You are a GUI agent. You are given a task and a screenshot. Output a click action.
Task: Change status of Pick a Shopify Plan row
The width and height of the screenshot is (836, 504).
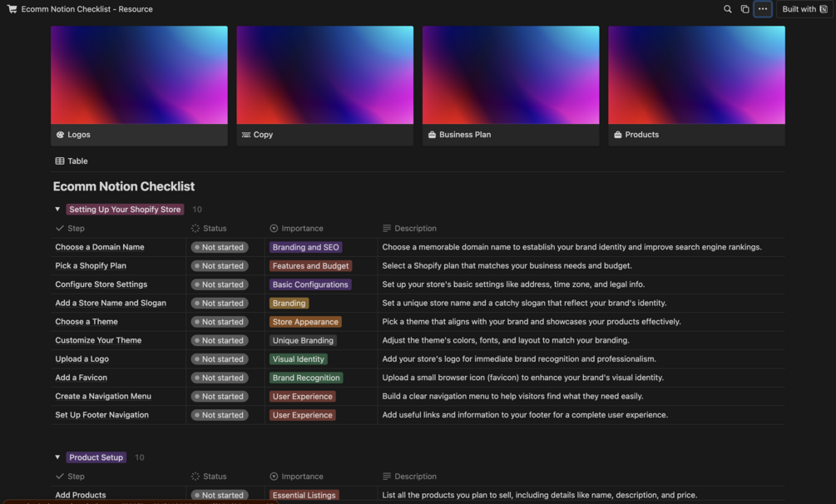point(220,265)
